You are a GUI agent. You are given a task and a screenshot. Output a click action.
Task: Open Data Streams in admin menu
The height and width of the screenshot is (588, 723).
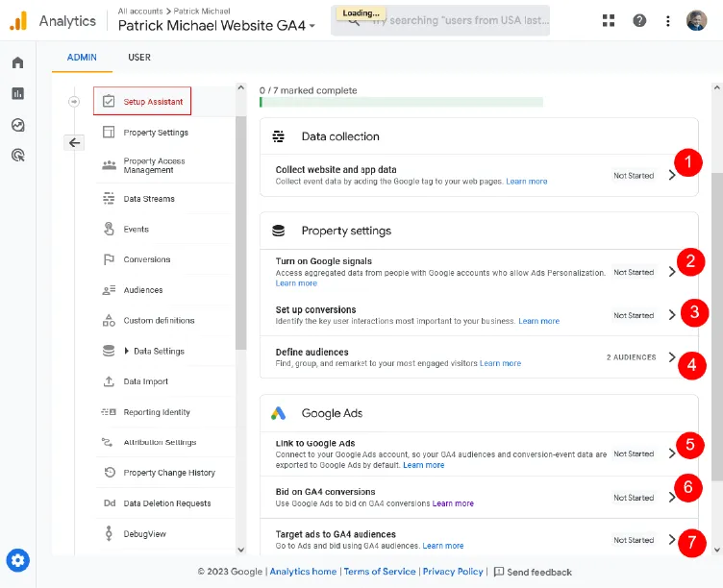[x=149, y=199]
